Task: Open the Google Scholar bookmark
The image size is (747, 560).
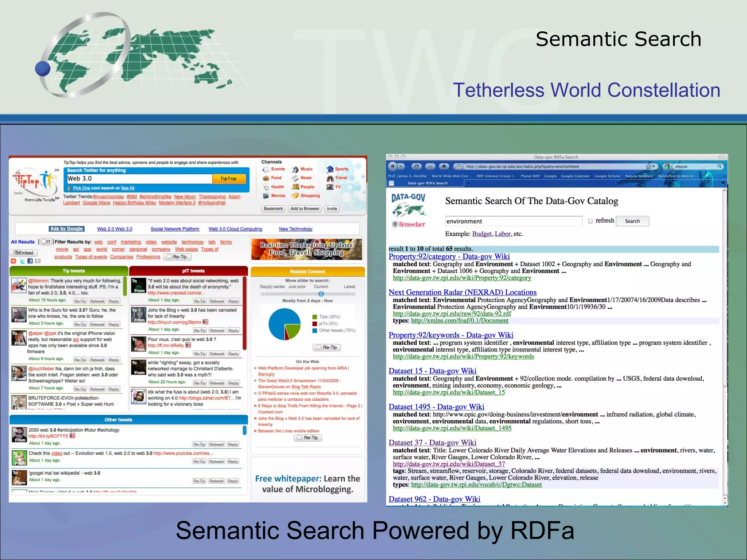Action: click(x=607, y=176)
